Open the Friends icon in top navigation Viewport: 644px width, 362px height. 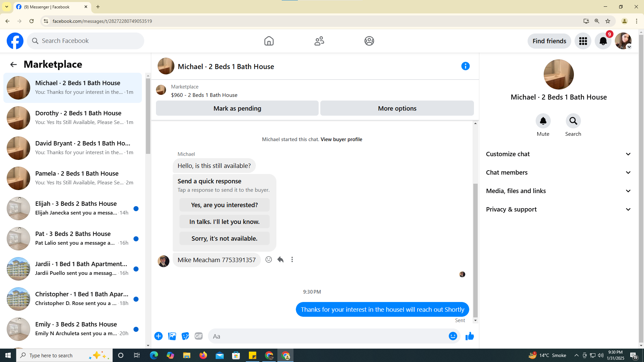coord(319,41)
